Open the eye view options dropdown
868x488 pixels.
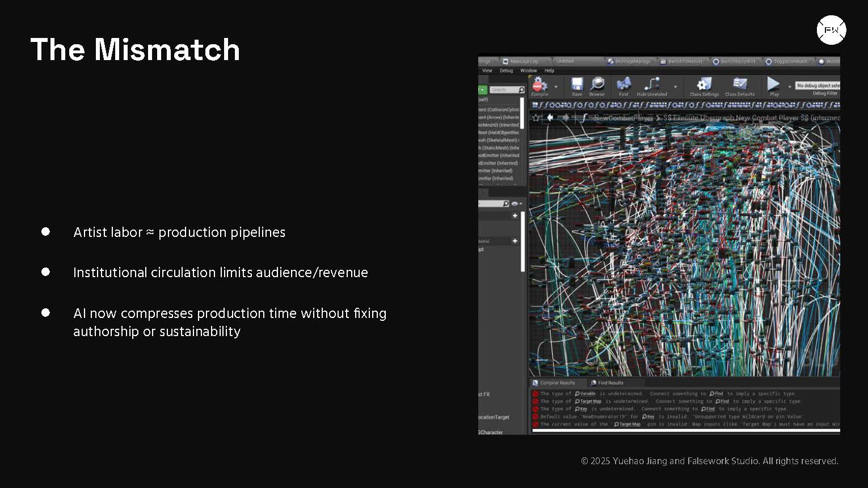click(516, 203)
